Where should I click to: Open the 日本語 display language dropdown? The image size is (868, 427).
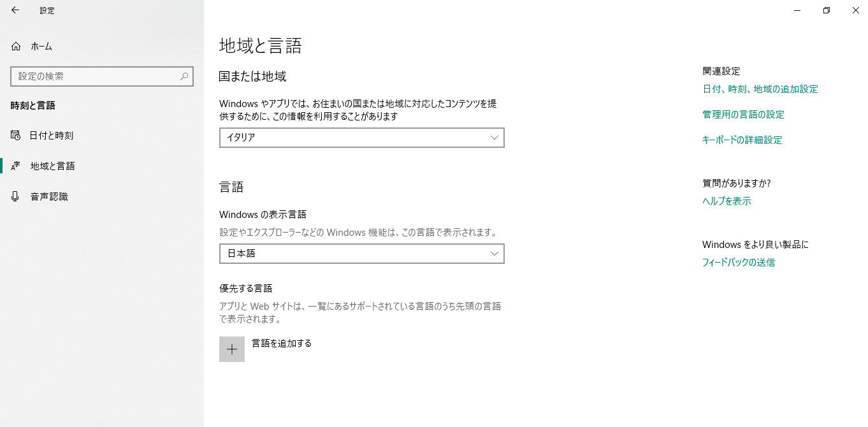coord(362,254)
